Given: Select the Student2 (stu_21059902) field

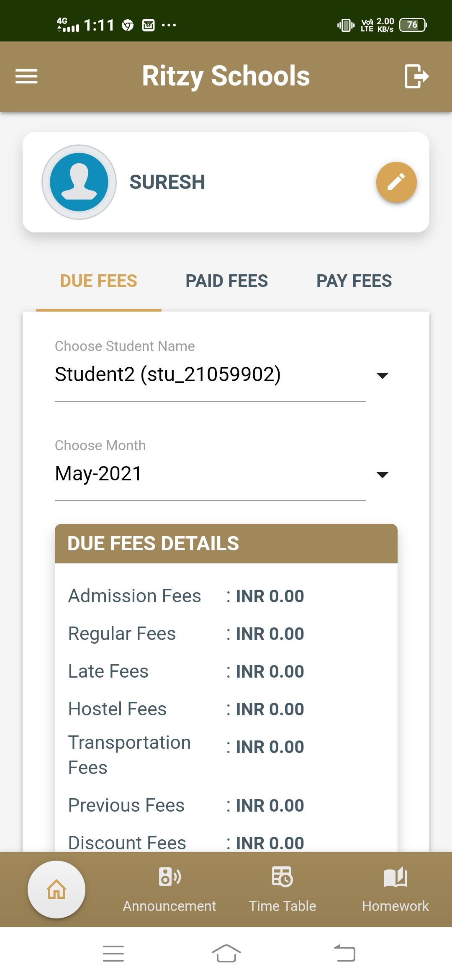Looking at the screenshot, I should pyautogui.click(x=211, y=374).
